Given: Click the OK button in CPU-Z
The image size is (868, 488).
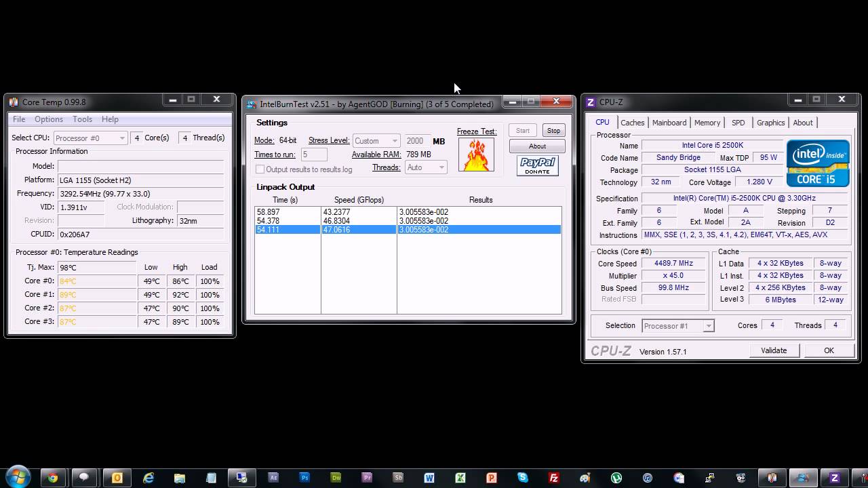Looking at the screenshot, I should pyautogui.click(x=829, y=350).
